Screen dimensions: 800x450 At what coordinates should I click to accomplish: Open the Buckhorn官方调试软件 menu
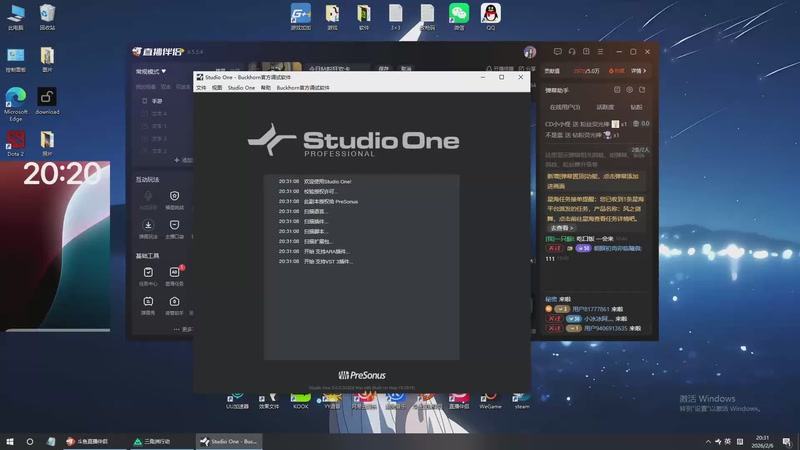click(x=303, y=88)
